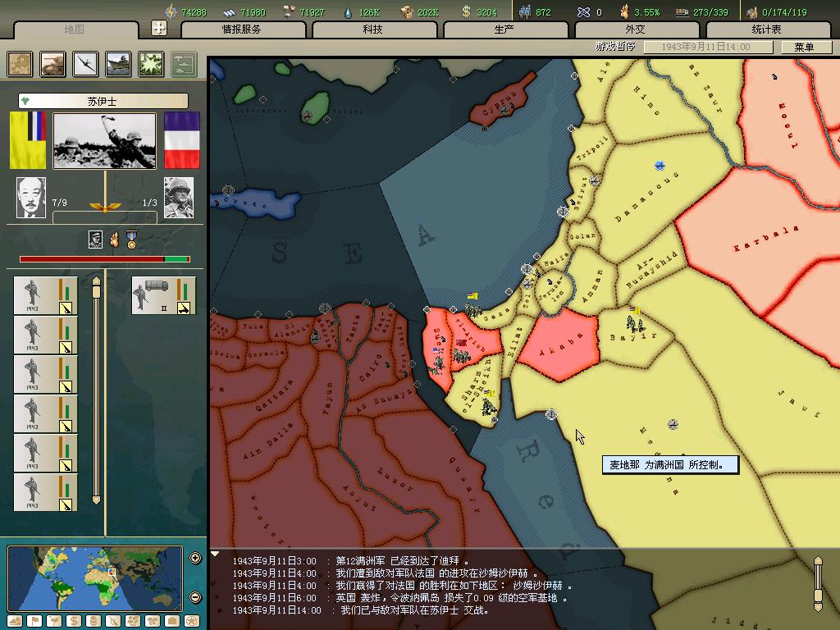Click the medal icon below battle
Screen dimensions: 840x630
coord(131,240)
